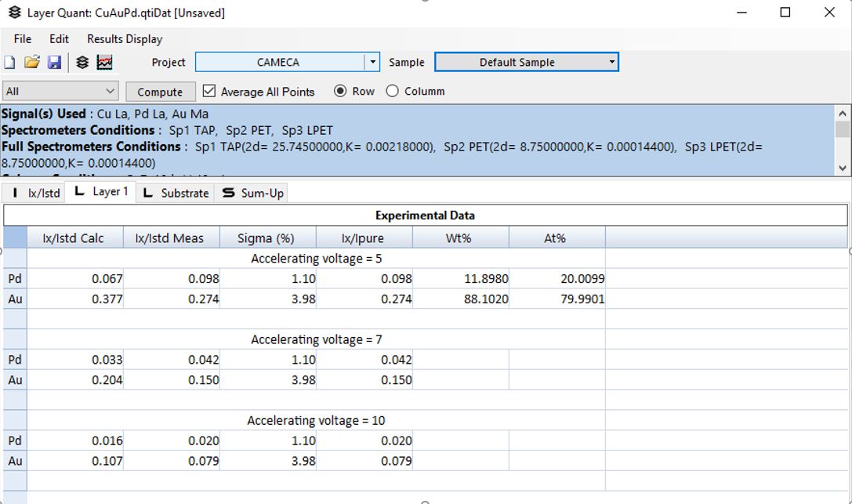The height and width of the screenshot is (504, 852).
Task: Toggle the Average All Points checkbox
Action: 209,92
